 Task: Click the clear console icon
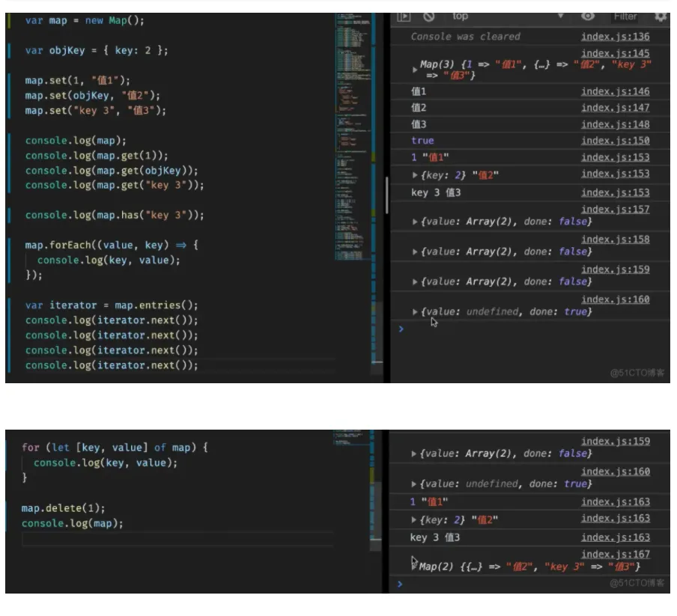(428, 16)
